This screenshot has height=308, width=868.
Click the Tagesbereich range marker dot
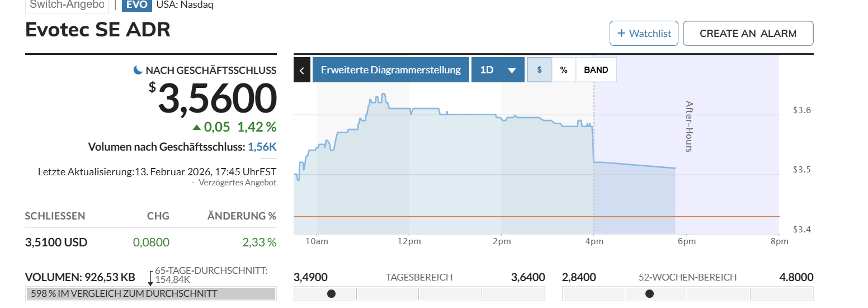click(x=331, y=293)
